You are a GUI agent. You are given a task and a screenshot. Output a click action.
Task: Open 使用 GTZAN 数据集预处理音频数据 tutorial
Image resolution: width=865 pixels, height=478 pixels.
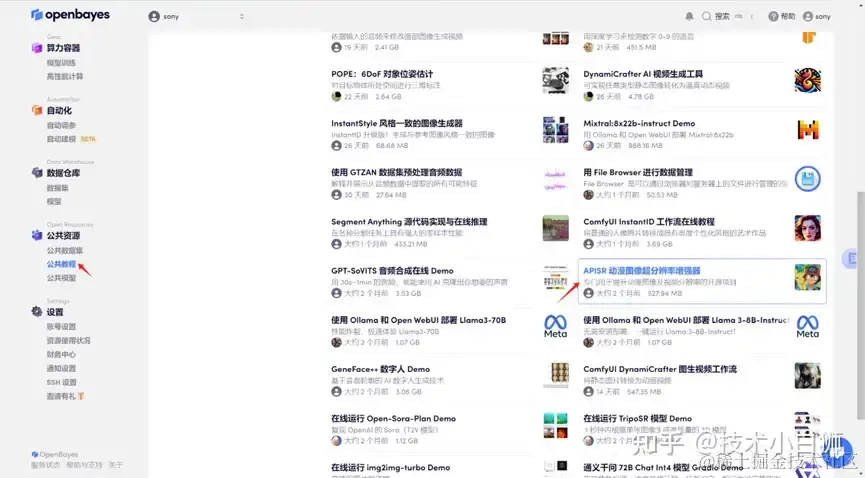click(397, 172)
